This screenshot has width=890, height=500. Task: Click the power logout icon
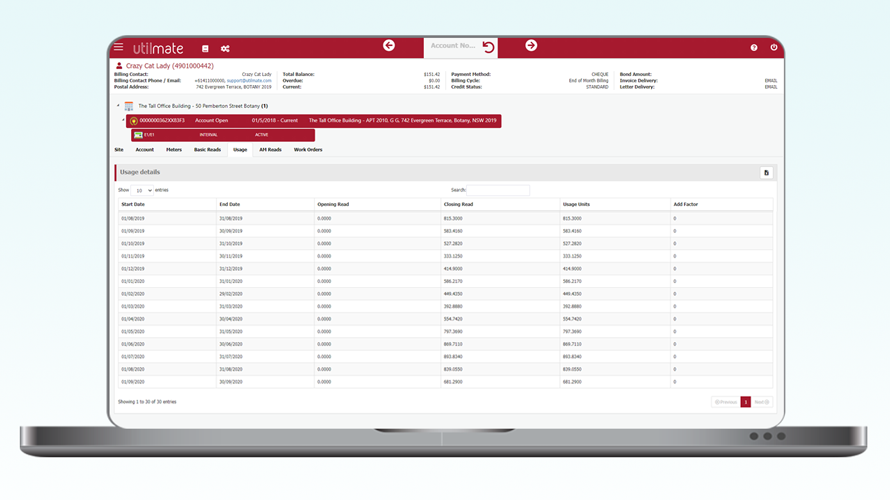coord(774,47)
